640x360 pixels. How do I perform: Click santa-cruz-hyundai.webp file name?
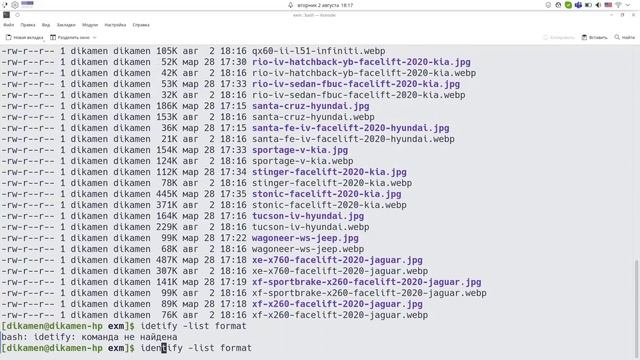(x=313, y=117)
